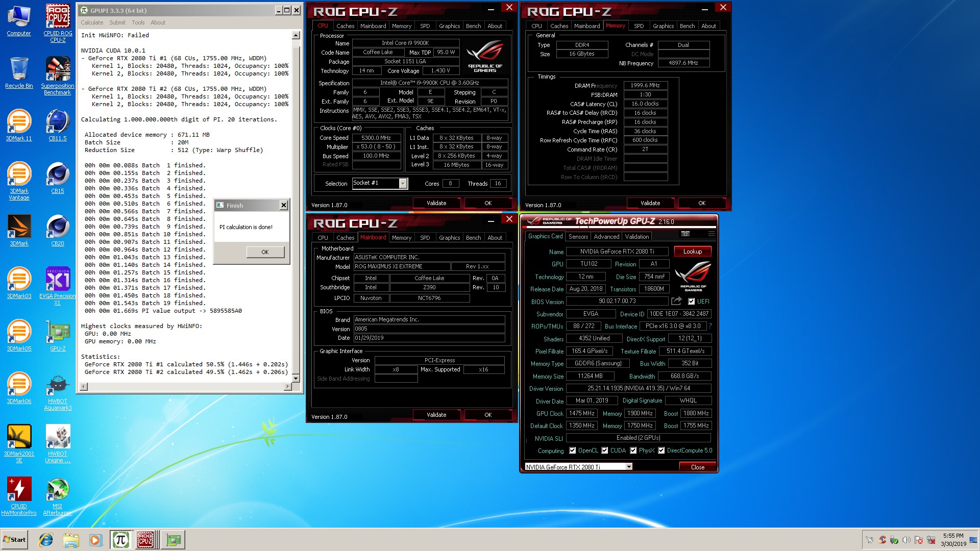
Task: Open the Superposition Benchmark desktop icon
Action: click(58, 76)
